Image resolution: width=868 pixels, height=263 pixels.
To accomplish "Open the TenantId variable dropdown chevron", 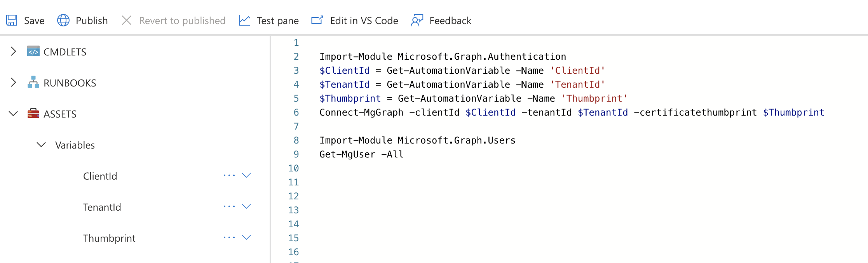I will [246, 206].
